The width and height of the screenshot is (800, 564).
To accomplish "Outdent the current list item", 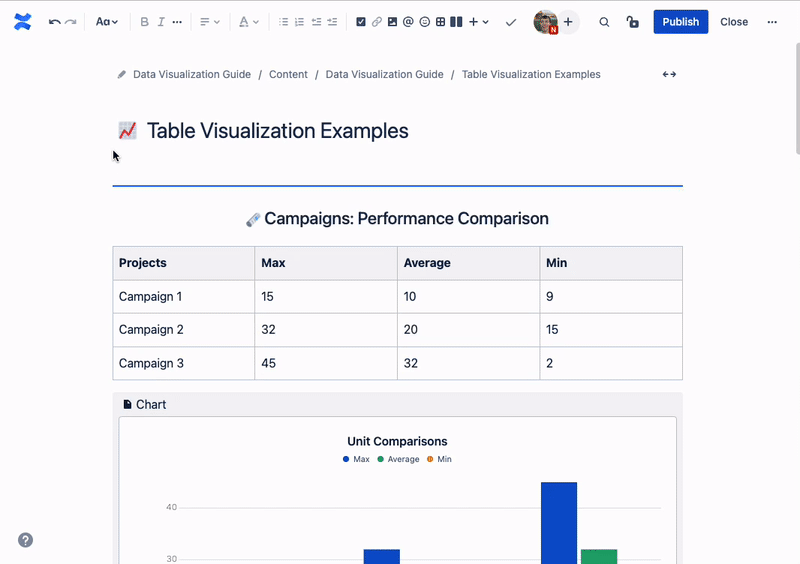I will click(x=316, y=22).
